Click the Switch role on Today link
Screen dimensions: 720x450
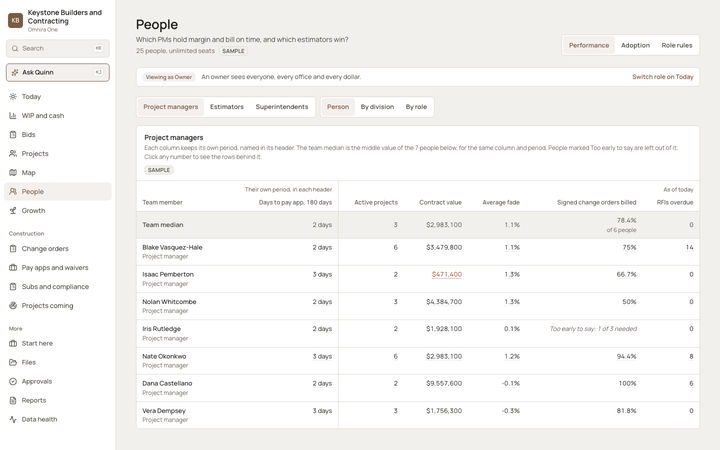tap(663, 77)
